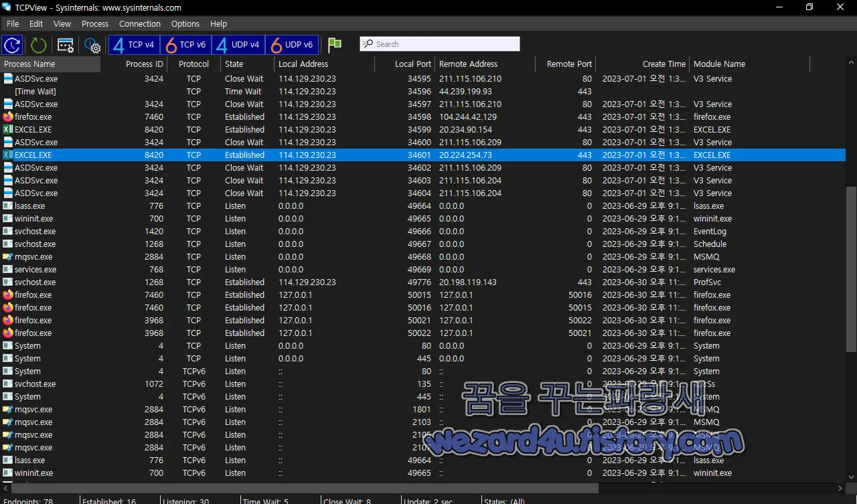
Task: Click Firefox icon on local port 50021 row
Action: point(8,320)
